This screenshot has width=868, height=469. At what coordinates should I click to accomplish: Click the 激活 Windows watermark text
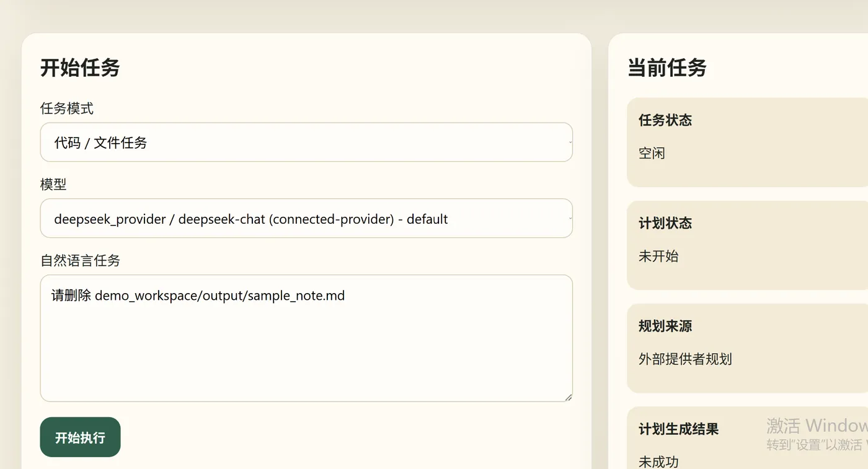coord(817,426)
